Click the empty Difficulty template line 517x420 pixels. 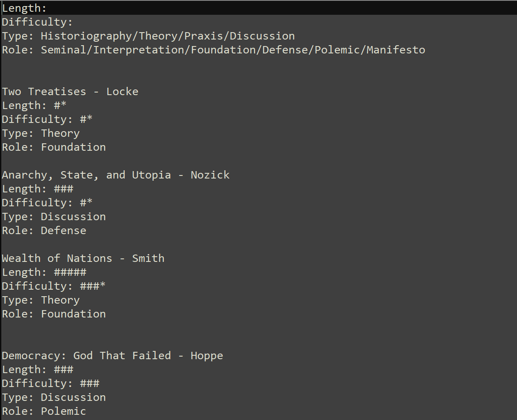click(x=37, y=22)
